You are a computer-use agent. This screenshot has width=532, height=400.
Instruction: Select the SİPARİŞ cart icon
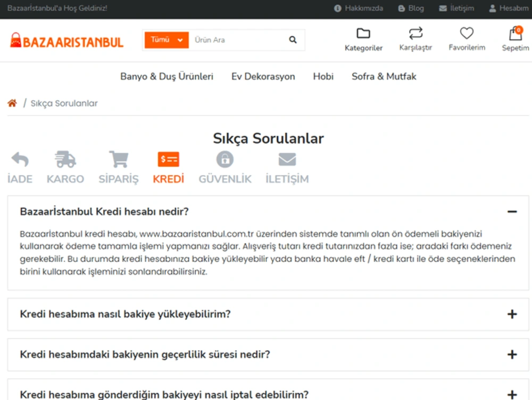point(119,159)
